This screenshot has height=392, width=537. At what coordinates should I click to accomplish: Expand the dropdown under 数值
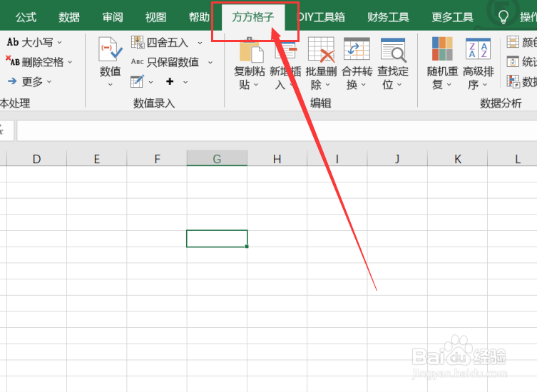click(111, 84)
